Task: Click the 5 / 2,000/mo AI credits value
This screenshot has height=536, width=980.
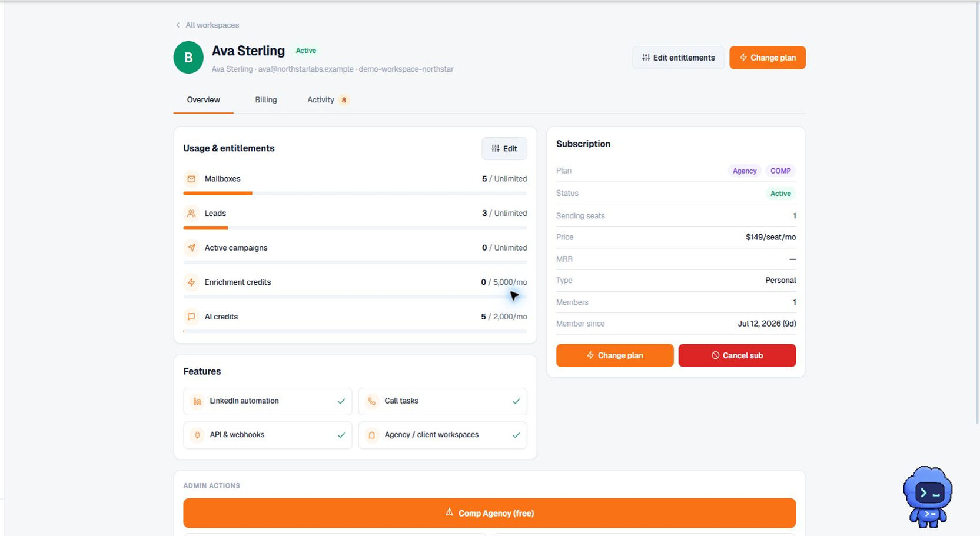Action: click(x=504, y=317)
